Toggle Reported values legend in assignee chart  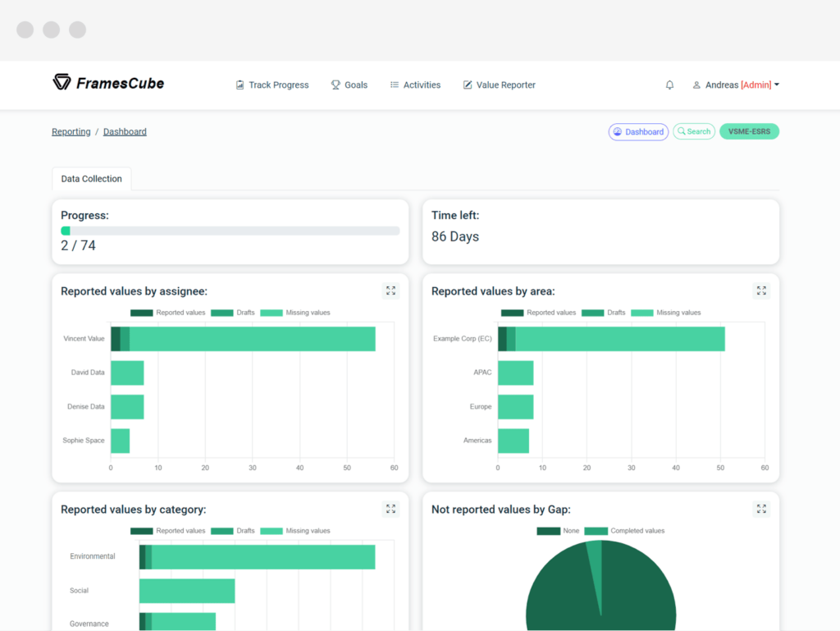click(x=167, y=313)
